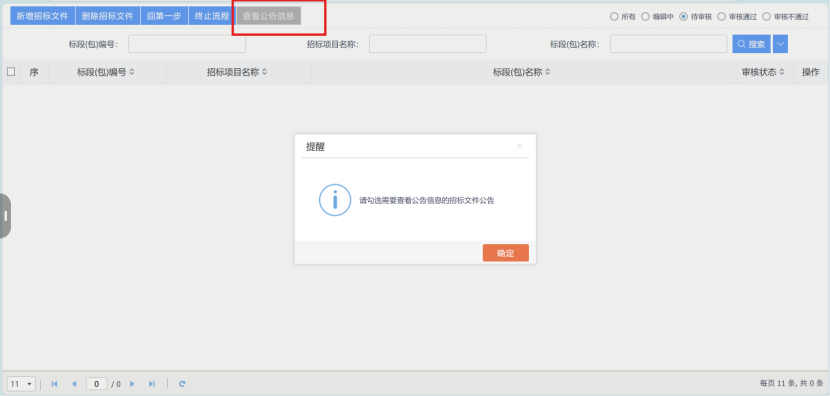
Task: Close the 提醒 dialog with X
Action: (520, 146)
